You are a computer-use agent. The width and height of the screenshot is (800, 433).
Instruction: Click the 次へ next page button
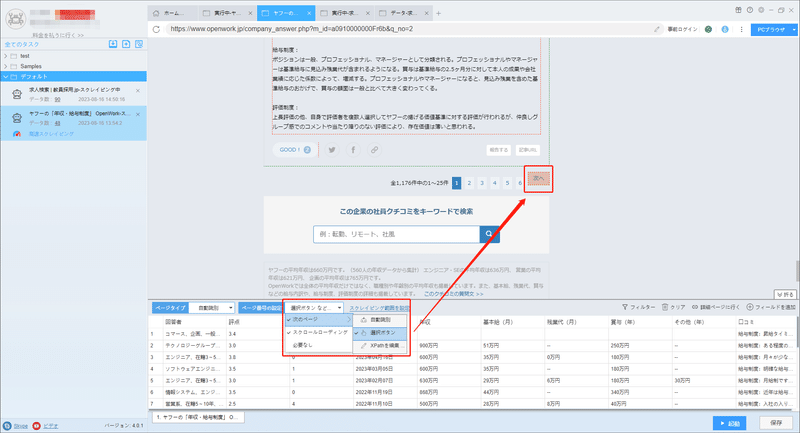pos(539,179)
